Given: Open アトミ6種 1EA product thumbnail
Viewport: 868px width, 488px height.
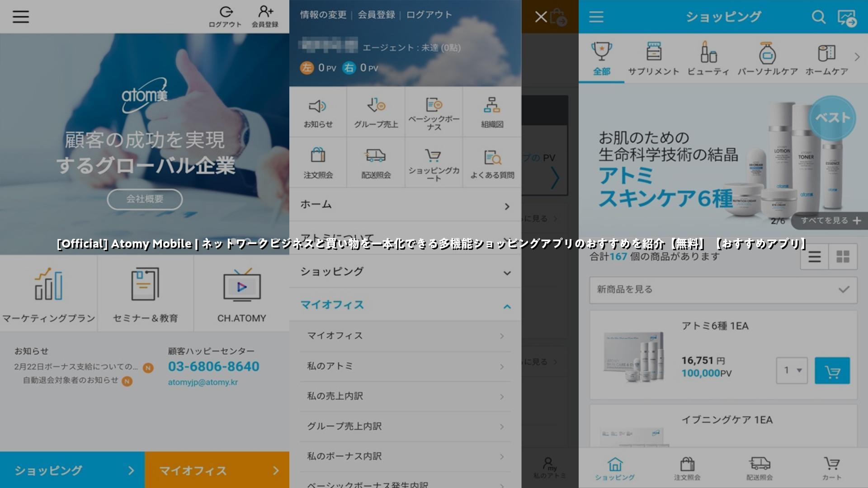Looking at the screenshot, I should (634, 357).
